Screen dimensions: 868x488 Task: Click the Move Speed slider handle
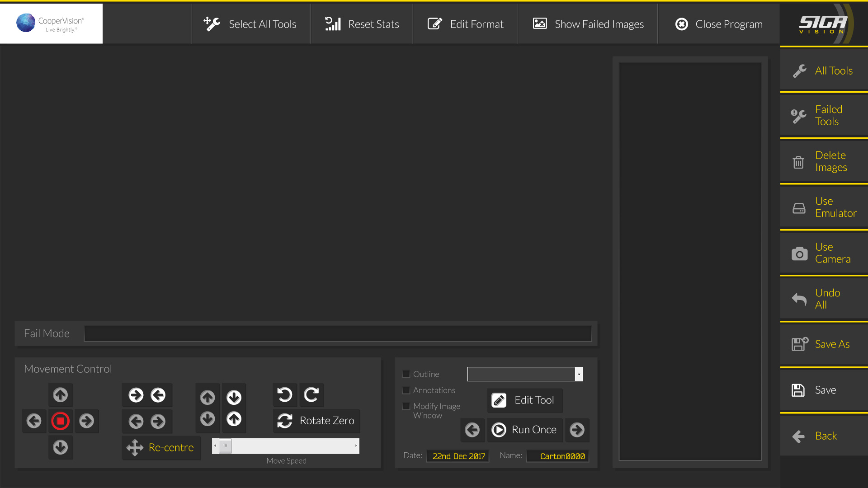225,446
